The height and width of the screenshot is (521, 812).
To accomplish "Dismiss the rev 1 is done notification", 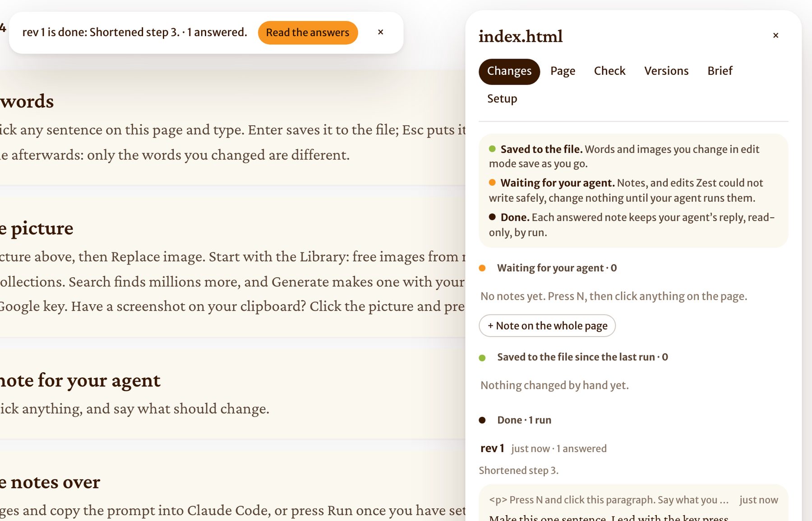I will pos(380,32).
